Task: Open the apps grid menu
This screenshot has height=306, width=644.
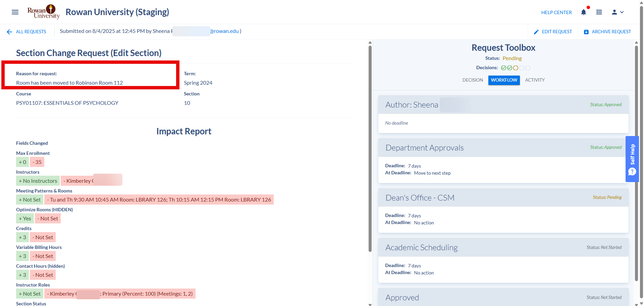Action: pos(599,12)
